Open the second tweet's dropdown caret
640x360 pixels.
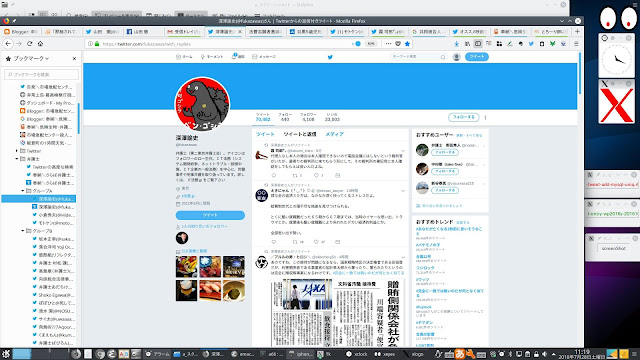click(403, 191)
